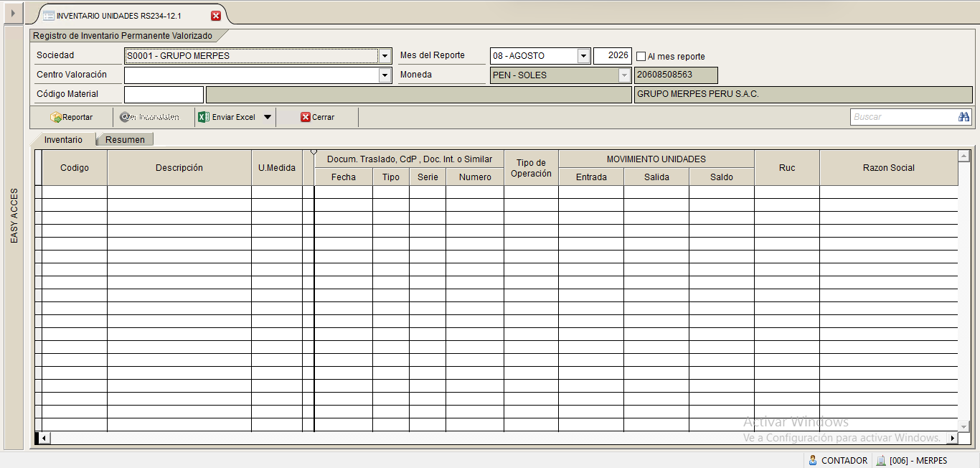The height and width of the screenshot is (468, 980).
Task: Click the table icon on the INVENTARIO UNIDADES tab
Action: pos(48,16)
